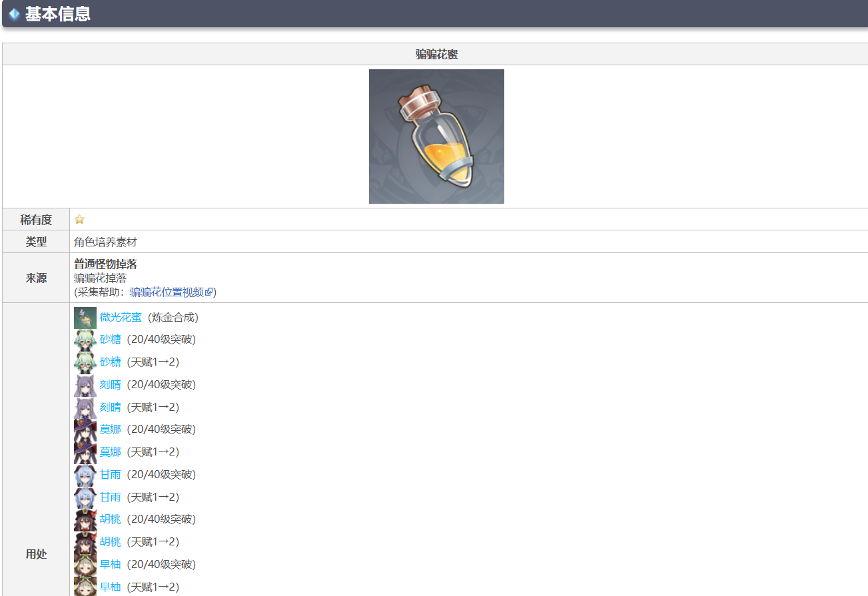Open 砂糖 link for 天赋1→2

(x=111, y=362)
